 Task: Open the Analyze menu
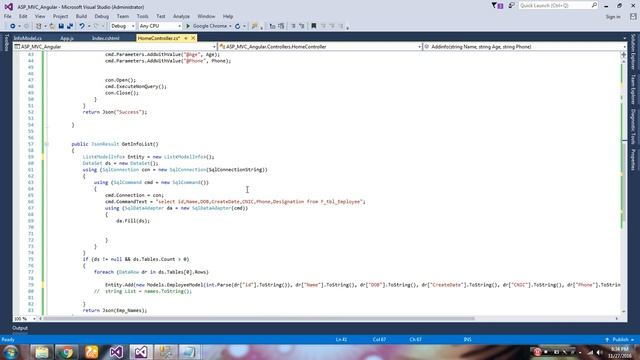(x=181, y=16)
